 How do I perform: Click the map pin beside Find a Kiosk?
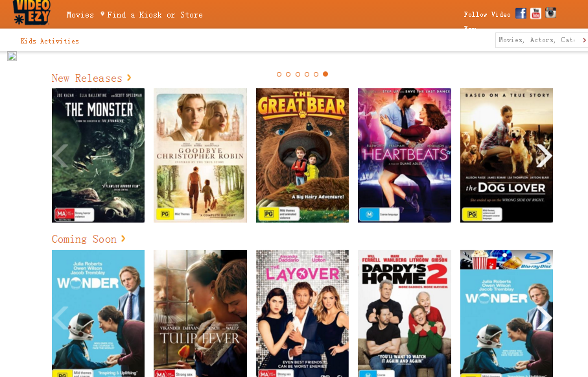pos(102,14)
